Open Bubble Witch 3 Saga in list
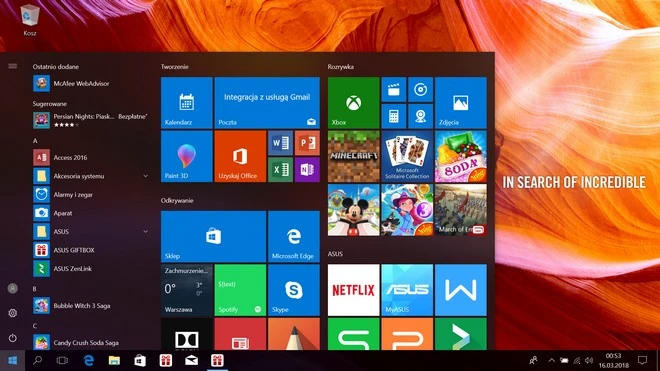Viewport: 660px width, 371px height. click(x=91, y=306)
